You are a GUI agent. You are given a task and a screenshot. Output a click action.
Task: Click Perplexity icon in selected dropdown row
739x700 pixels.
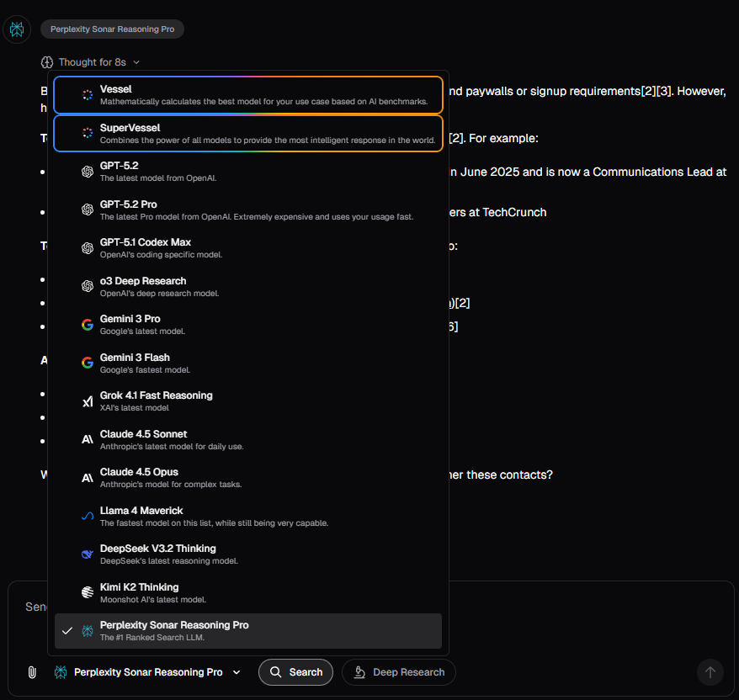point(88,631)
